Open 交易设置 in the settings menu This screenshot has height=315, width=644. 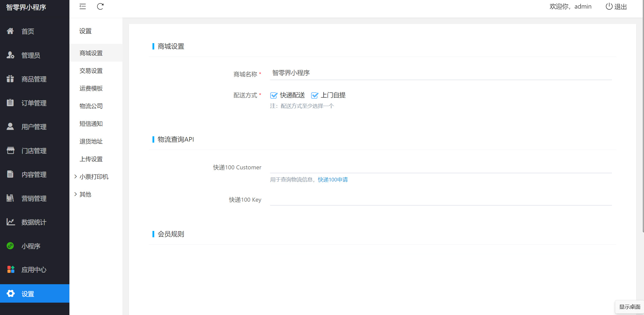tap(91, 71)
